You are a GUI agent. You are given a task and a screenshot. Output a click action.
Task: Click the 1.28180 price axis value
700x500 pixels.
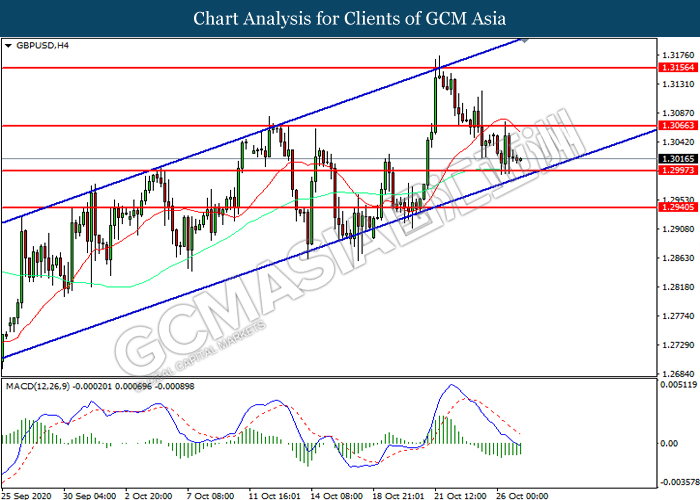(x=679, y=287)
